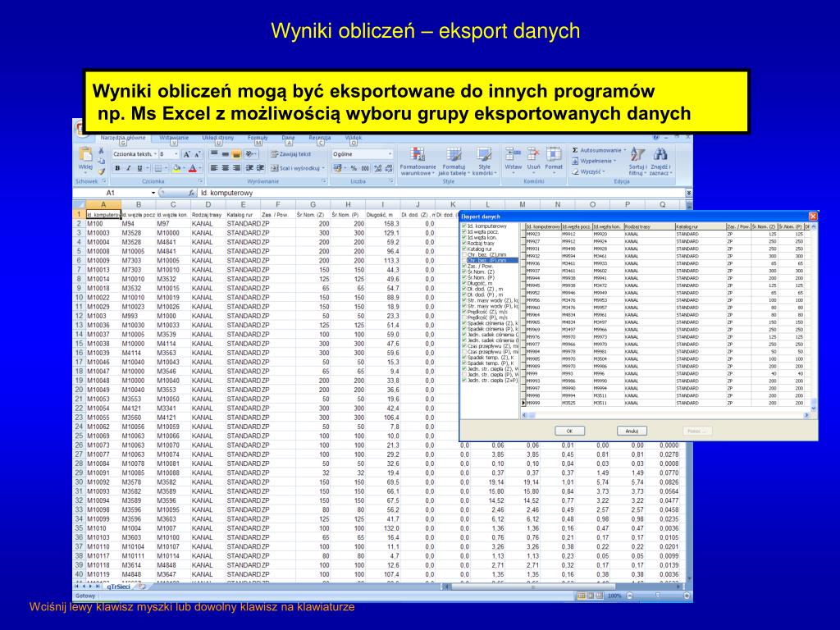Open the font name Czcionka tekstu dropdown
The height and width of the screenshot is (630, 840).
155,154
